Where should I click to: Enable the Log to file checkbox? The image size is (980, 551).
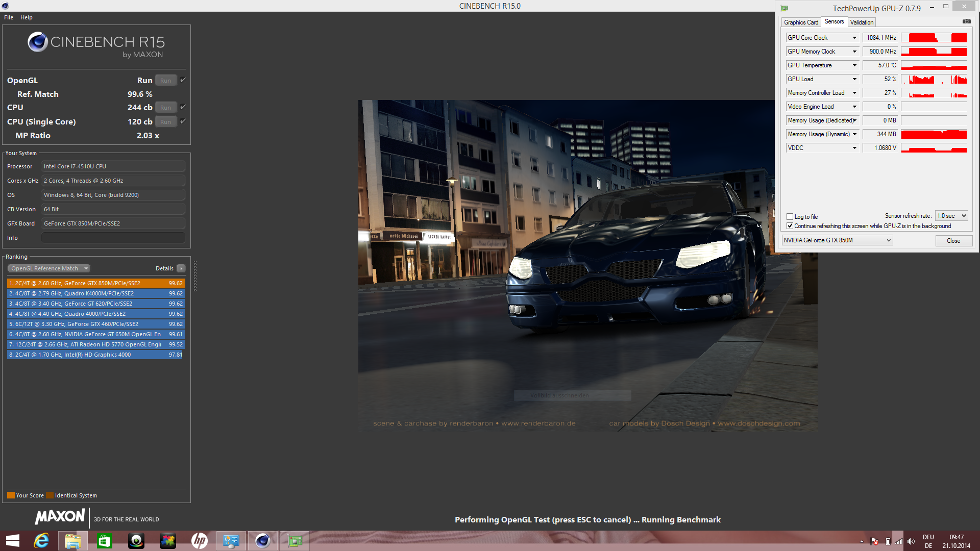click(790, 217)
